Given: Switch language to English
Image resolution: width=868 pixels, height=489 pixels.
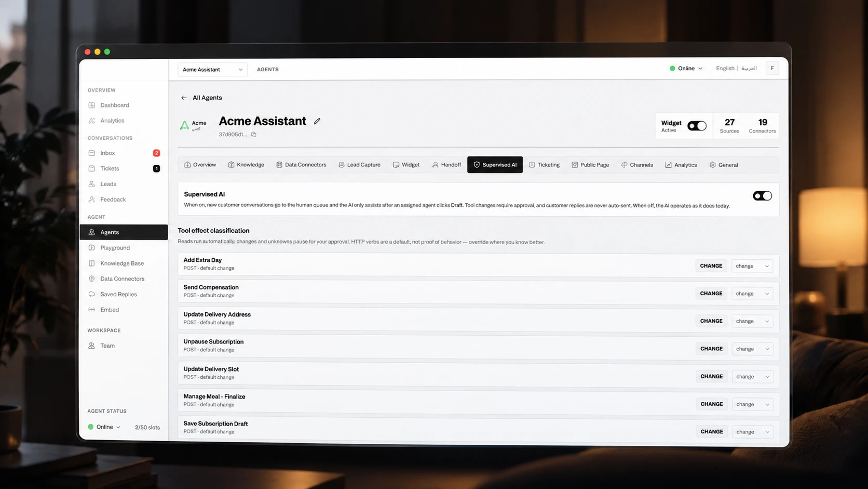Looking at the screenshot, I should pyautogui.click(x=725, y=69).
